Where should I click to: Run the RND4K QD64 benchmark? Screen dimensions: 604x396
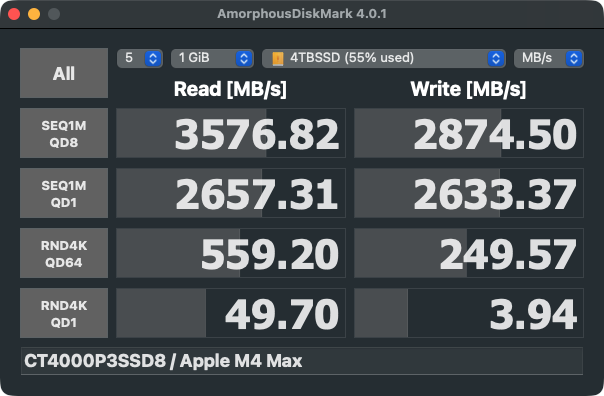pyautogui.click(x=64, y=253)
